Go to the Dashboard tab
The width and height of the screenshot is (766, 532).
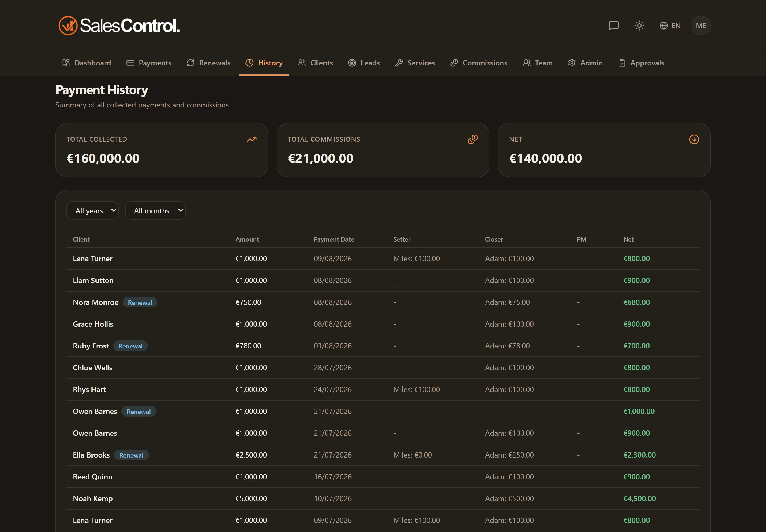tap(86, 63)
